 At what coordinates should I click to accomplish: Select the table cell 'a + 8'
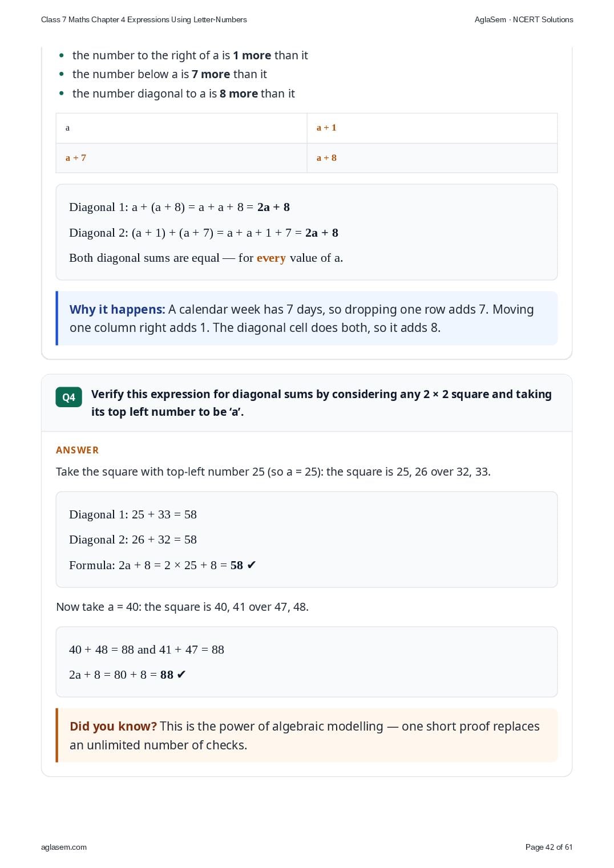coord(432,158)
